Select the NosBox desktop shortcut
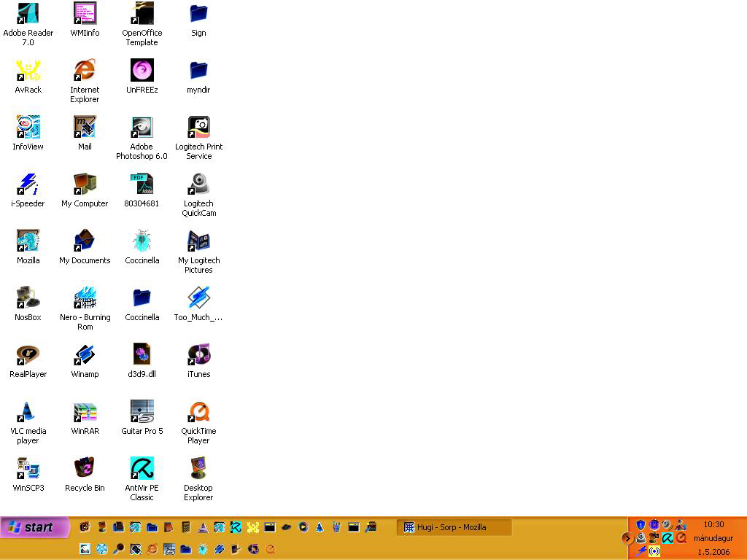The width and height of the screenshot is (747, 560). point(28,304)
